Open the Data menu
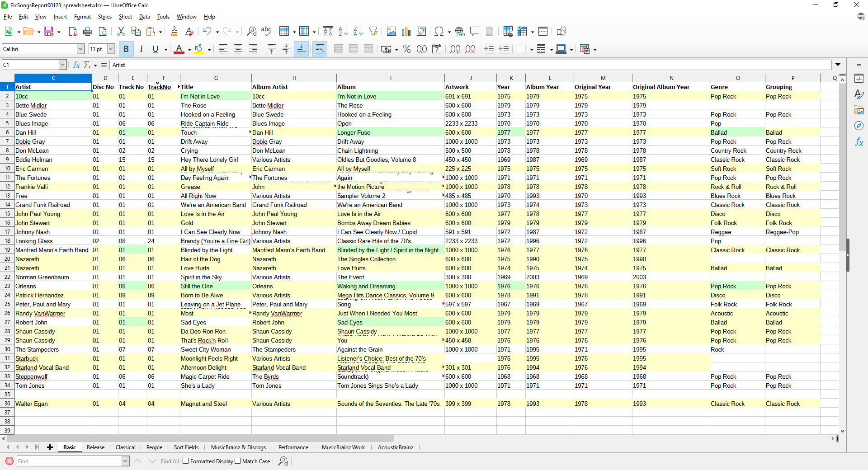Screen dimensions: 868x470 (145, 17)
